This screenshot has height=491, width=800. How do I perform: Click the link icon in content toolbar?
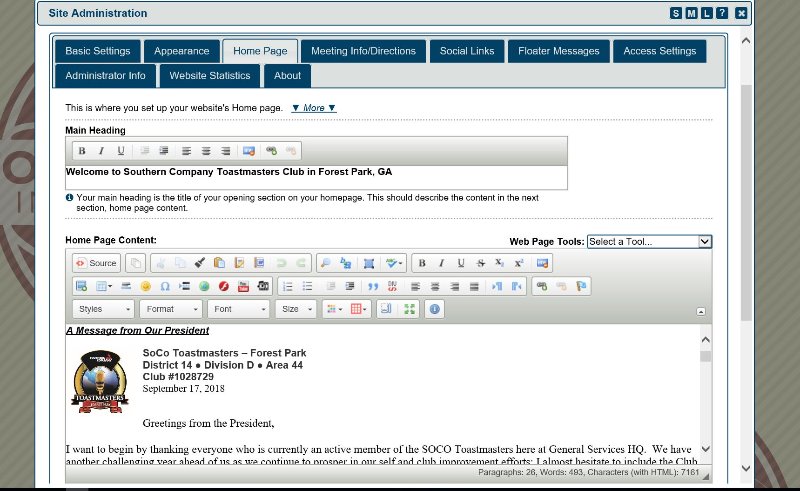pos(542,286)
